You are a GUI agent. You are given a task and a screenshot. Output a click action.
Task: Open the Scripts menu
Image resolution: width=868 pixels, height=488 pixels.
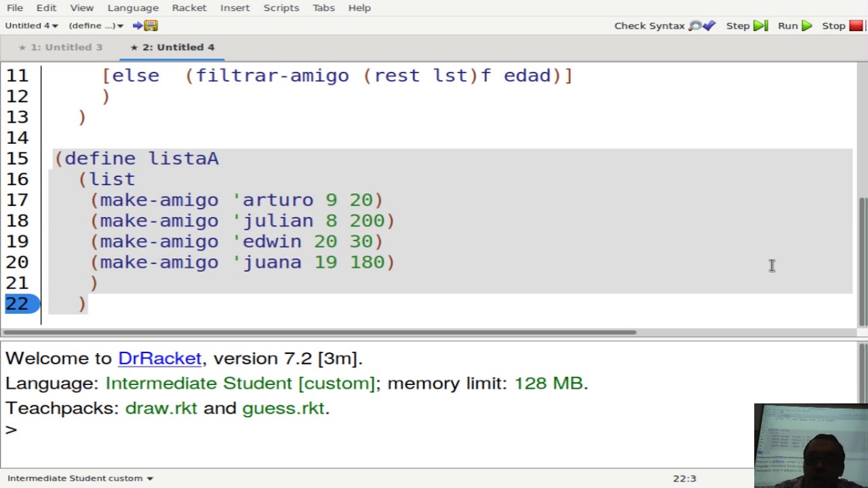click(x=281, y=7)
